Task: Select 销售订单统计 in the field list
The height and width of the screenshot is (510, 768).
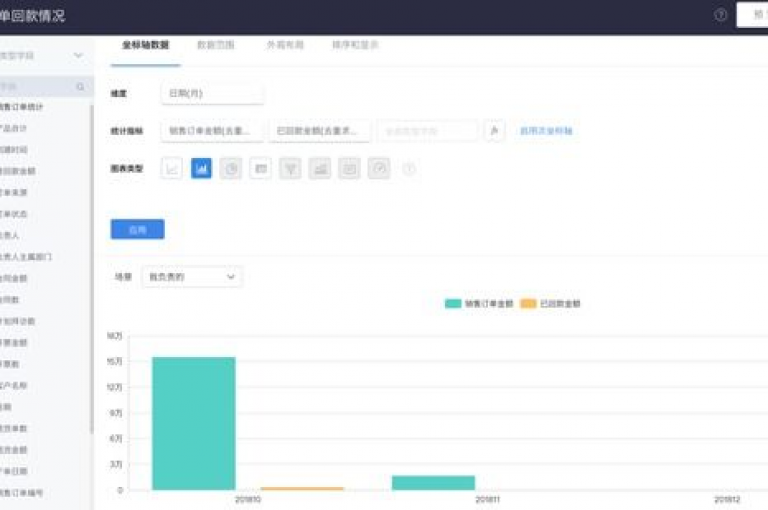Action: tap(21, 107)
